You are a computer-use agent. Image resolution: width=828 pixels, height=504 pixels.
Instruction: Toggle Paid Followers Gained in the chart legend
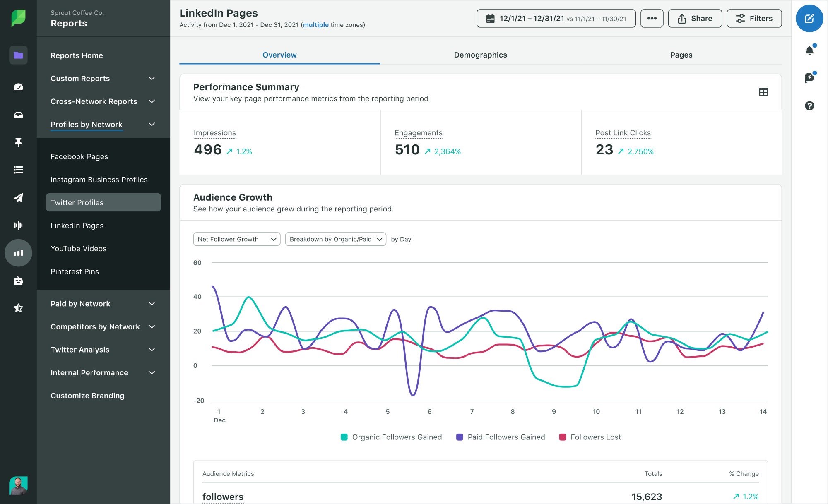tap(501, 437)
